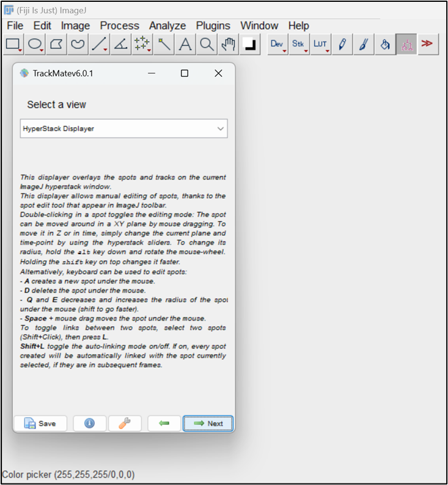
Task: Click the Next button in TrackMate
Action: point(208,423)
